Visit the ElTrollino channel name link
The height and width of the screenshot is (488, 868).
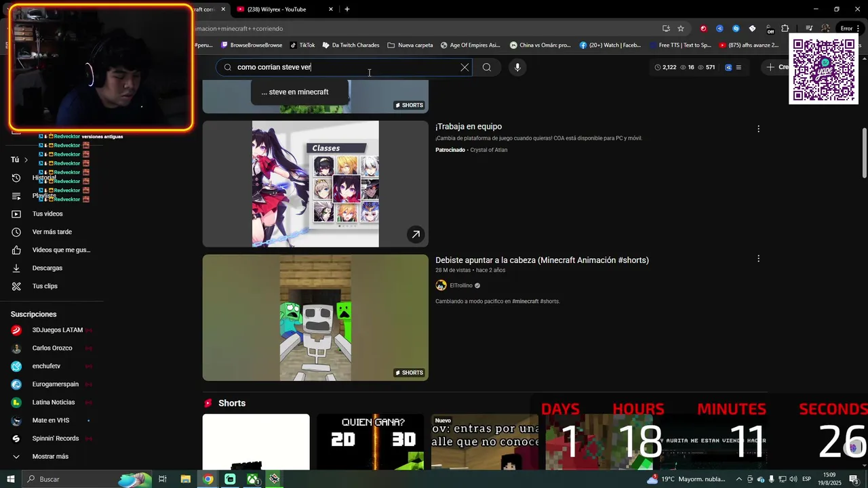pyautogui.click(x=461, y=285)
